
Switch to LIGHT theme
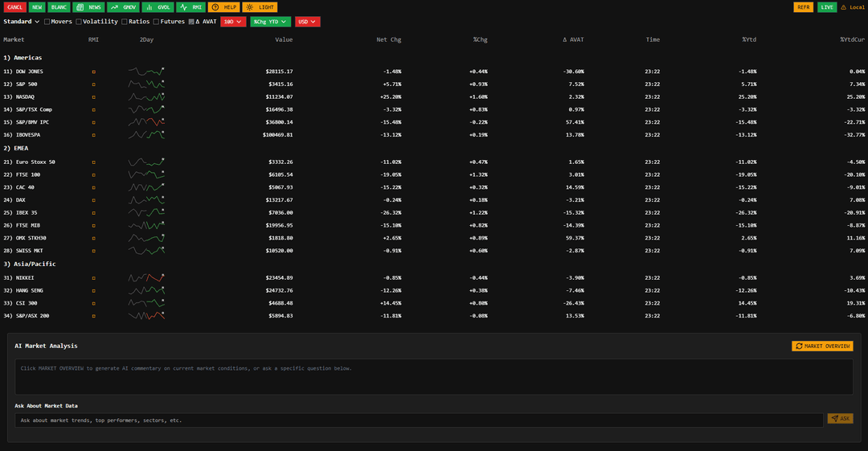(260, 7)
